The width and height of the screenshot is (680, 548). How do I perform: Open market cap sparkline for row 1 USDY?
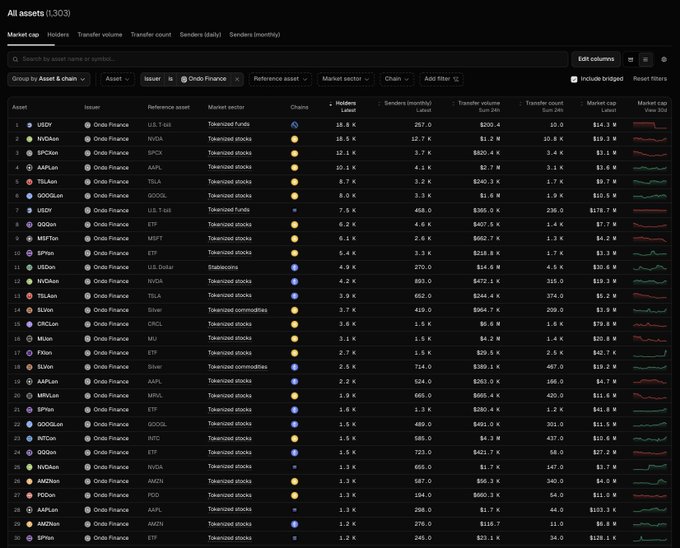coord(650,125)
